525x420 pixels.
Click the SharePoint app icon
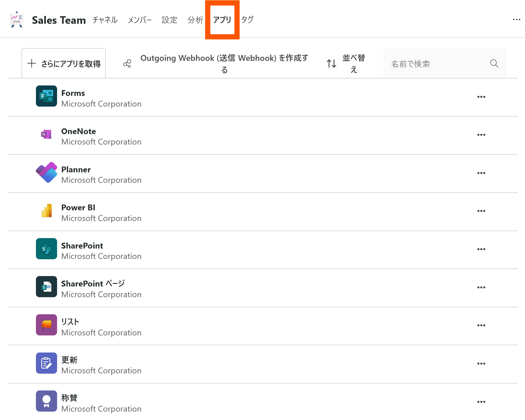tap(46, 249)
